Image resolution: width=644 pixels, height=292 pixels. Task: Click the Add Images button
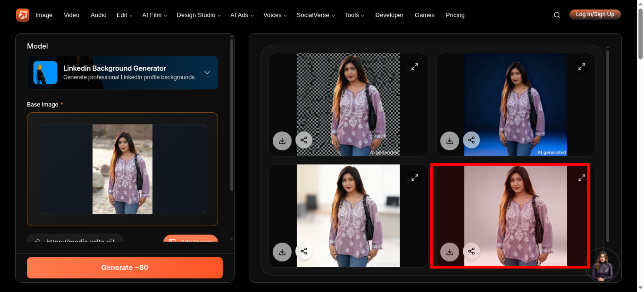191,238
